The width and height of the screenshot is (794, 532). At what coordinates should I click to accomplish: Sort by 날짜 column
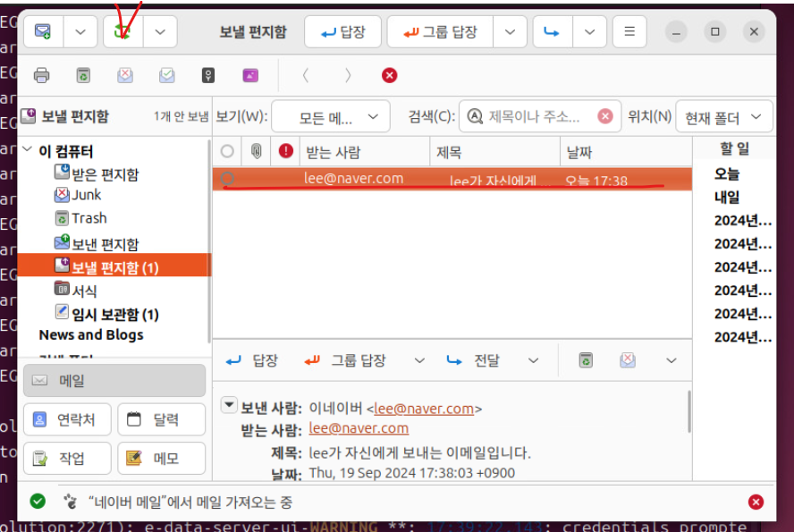click(626, 151)
